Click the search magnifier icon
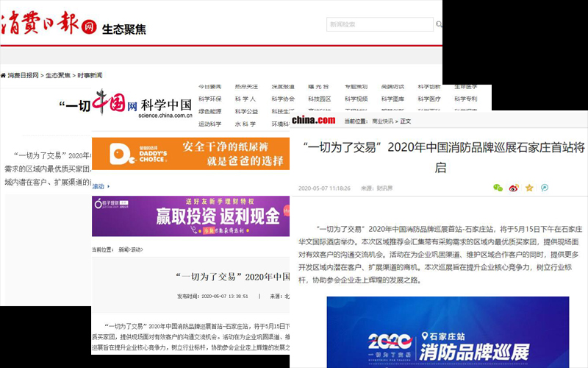Screen dimensions: 588x368 [440, 24]
